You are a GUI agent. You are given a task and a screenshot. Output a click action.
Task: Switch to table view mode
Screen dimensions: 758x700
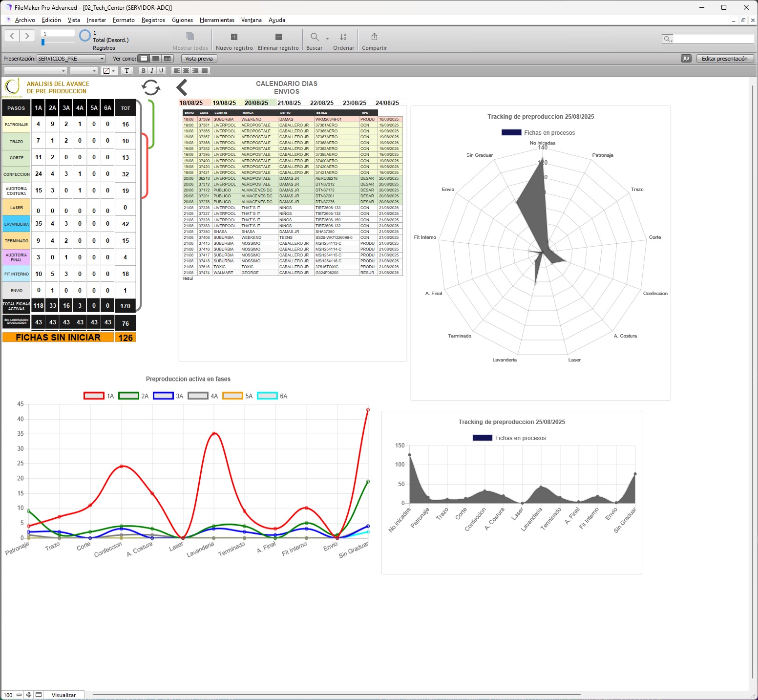click(167, 59)
